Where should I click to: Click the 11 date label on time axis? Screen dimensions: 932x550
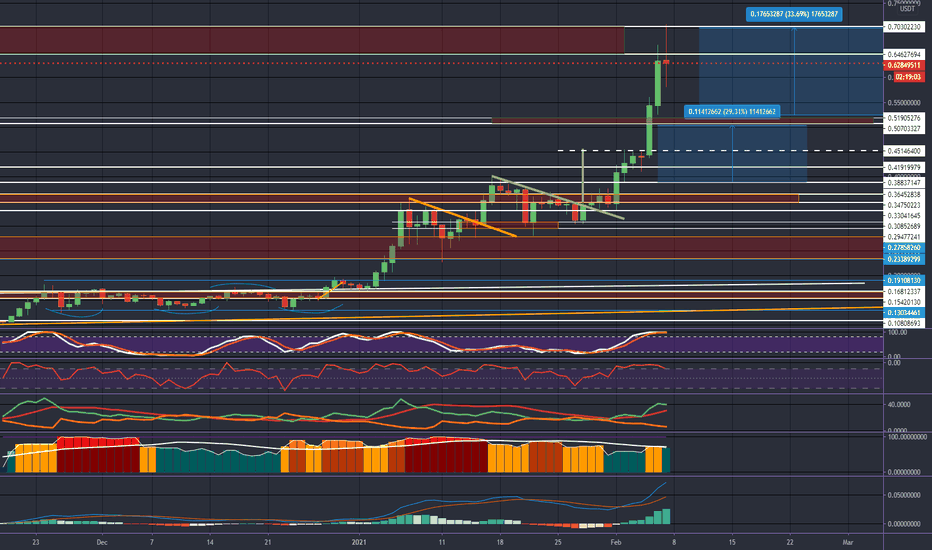(442, 542)
